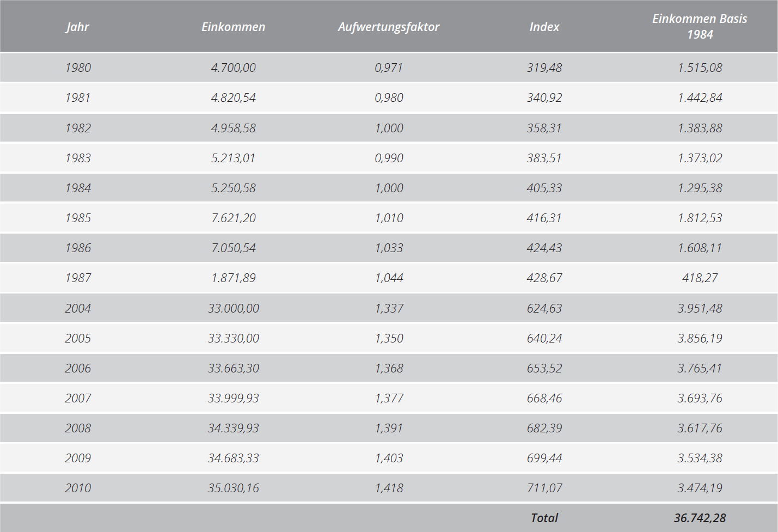The image size is (778, 532).
Task: Select factor 1,033
Action: click(x=389, y=248)
